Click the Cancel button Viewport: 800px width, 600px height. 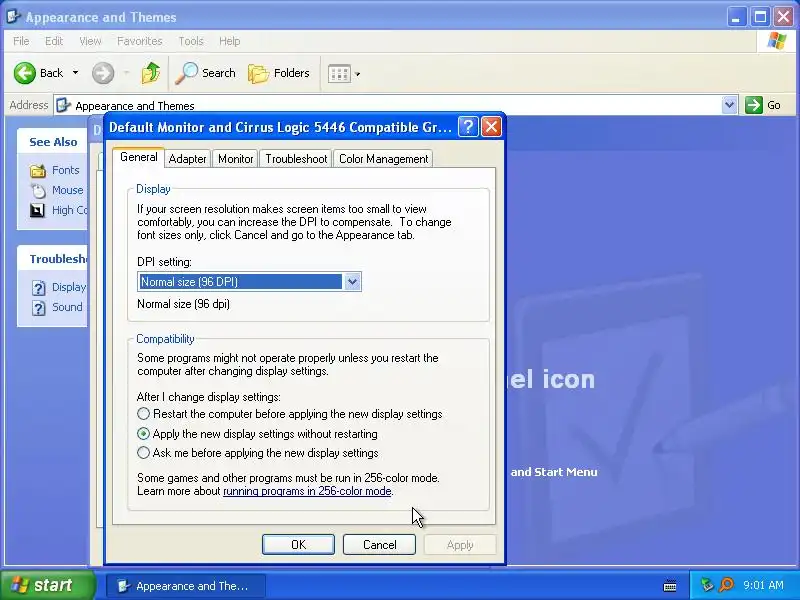[379, 544]
